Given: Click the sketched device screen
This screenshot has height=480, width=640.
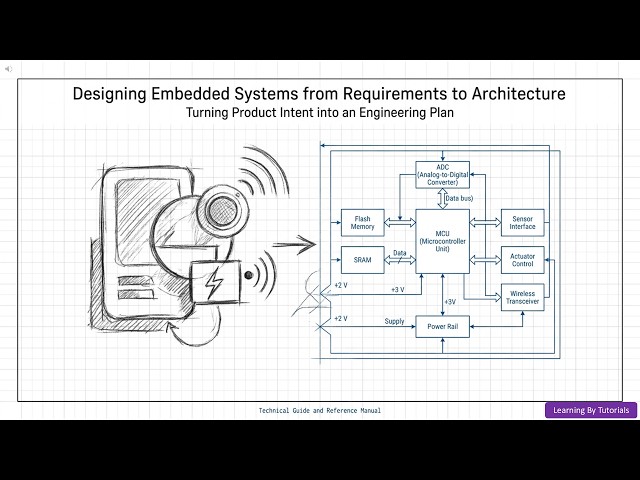Looking at the screenshot, I should 148,222.
